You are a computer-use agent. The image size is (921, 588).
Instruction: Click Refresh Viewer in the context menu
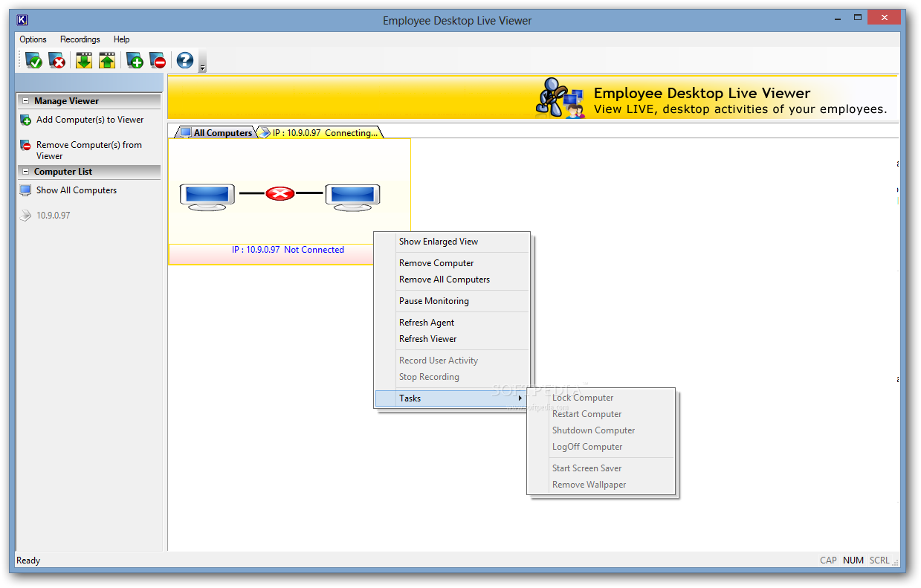pos(452,339)
